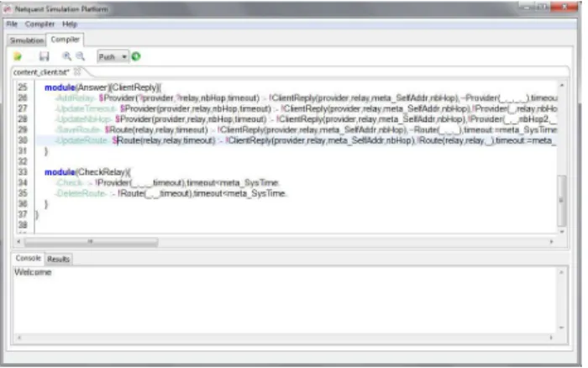Click the editor vertical scroll down arrow
The image size is (588, 368).
[x=562, y=232]
